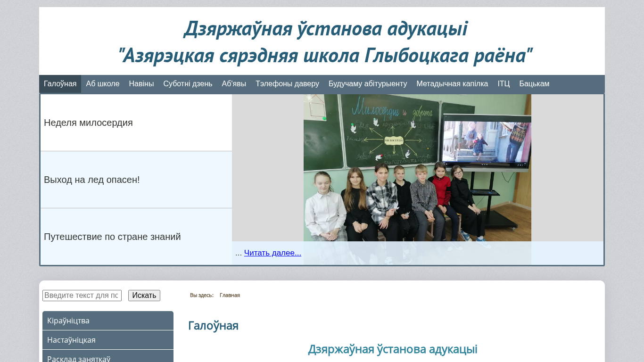Image resolution: width=644 pixels, height=362 pixels.
Task: Click the Читать далее link
Action: (272, 253)
